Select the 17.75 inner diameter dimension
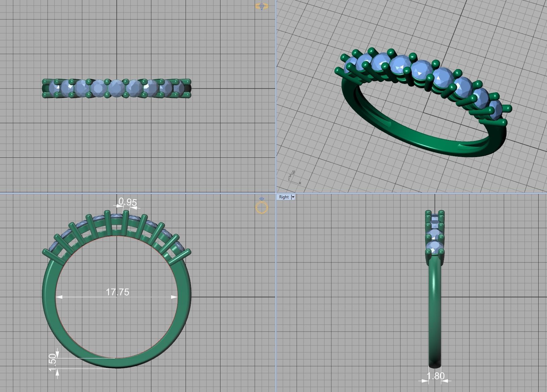This screenshot has height=392, width=547. (x=117, y=292)
